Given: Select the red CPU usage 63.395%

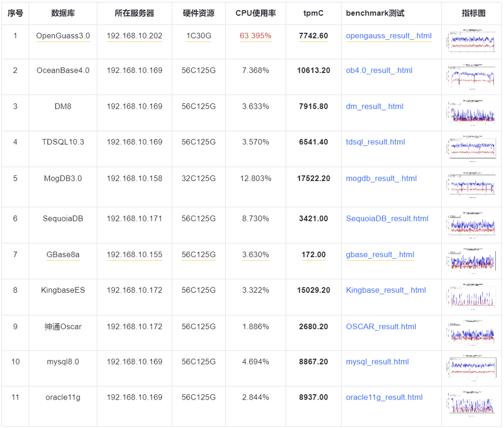Looking at the screenshot, I should point(255,36).
